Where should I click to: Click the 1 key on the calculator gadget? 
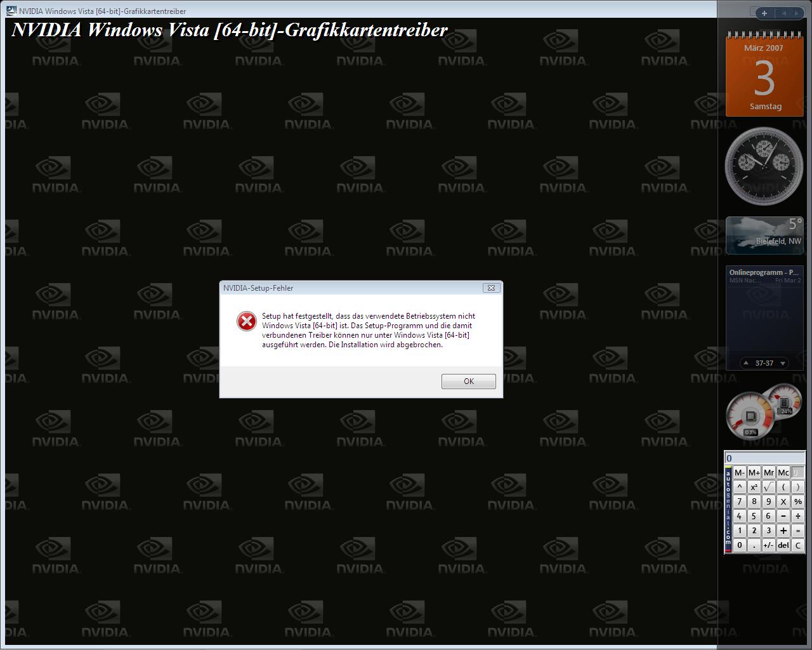tap(740, 531)
